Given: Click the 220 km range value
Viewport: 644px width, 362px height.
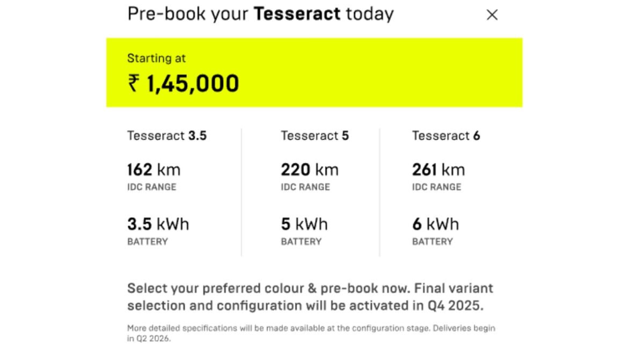Looking at the screenshot, I should [x=310, y=170].
